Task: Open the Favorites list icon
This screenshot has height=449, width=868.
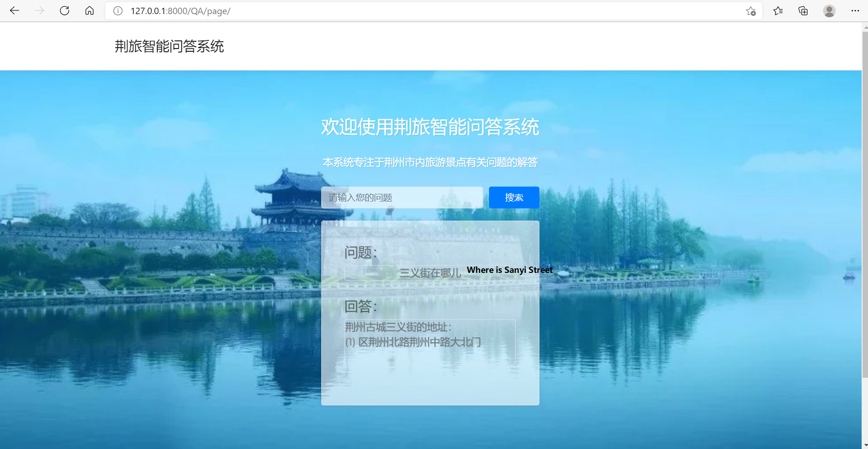Action: pyautogui.click(x=778, y=11)
